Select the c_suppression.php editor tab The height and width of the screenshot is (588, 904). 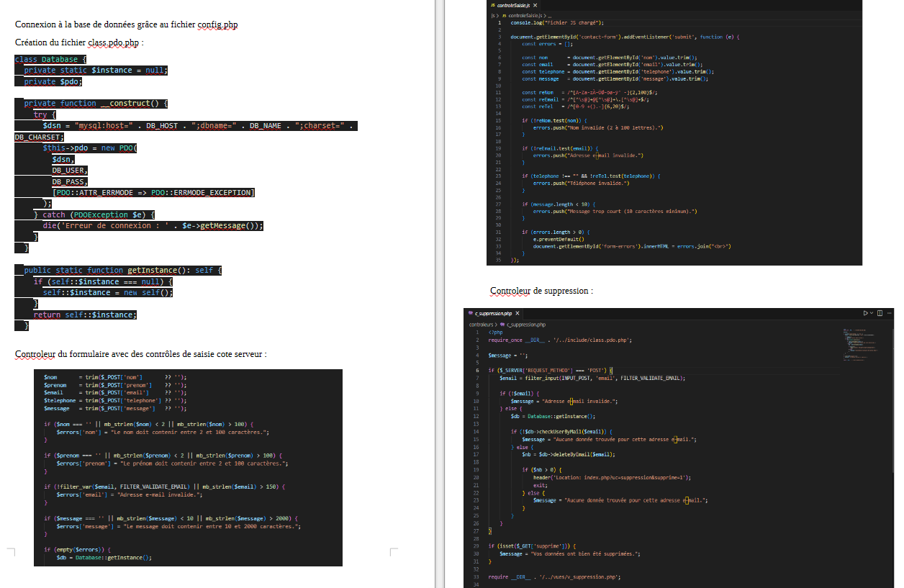494,313
